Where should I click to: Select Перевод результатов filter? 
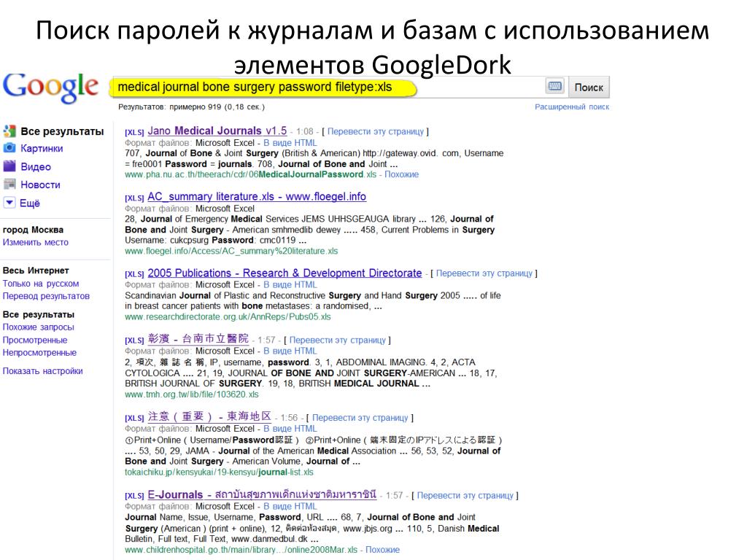click(46, 296)
